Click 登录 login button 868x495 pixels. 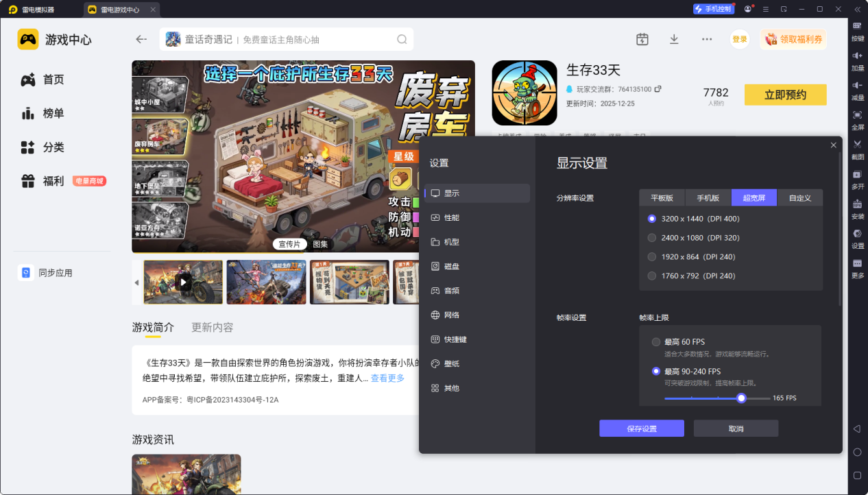(740, 39)
